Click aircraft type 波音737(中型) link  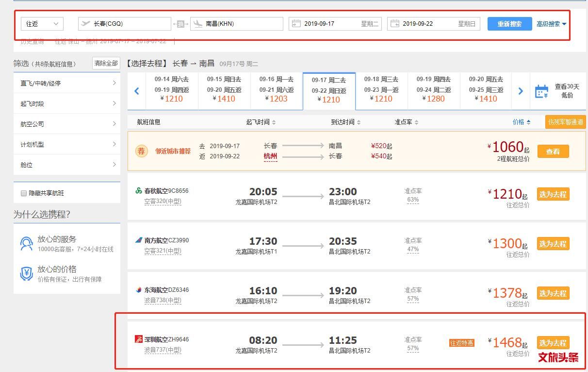point(163,350)
